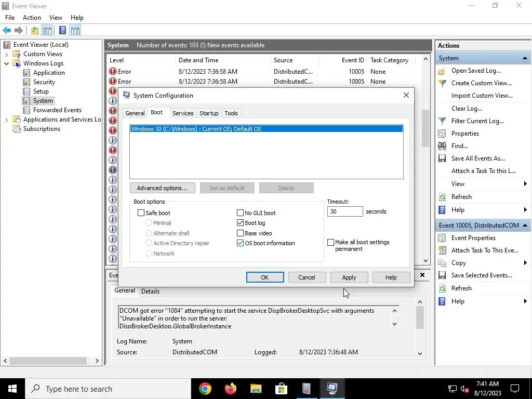Select Application log in the tree

tap(48, 73)
